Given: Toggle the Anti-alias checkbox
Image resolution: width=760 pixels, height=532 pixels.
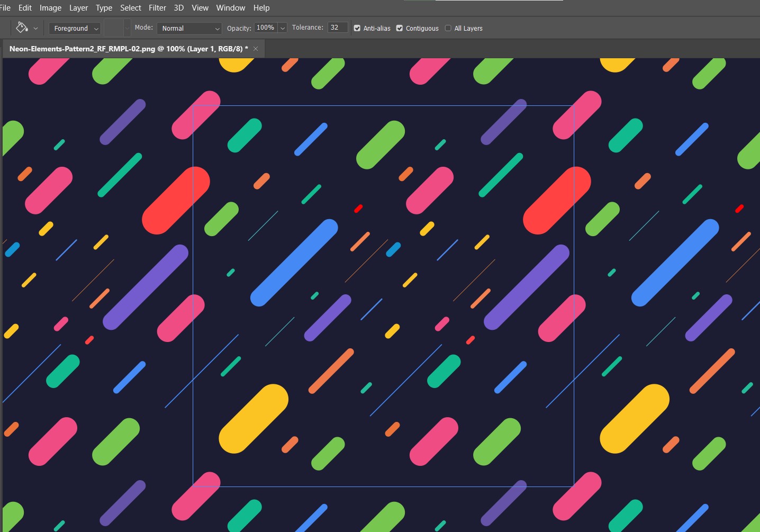Looking at the screenshot, I should 357,28.
